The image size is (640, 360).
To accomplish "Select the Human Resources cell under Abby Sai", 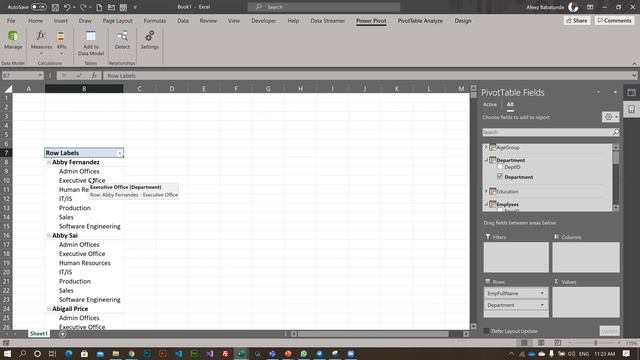I will pos(84,263).
